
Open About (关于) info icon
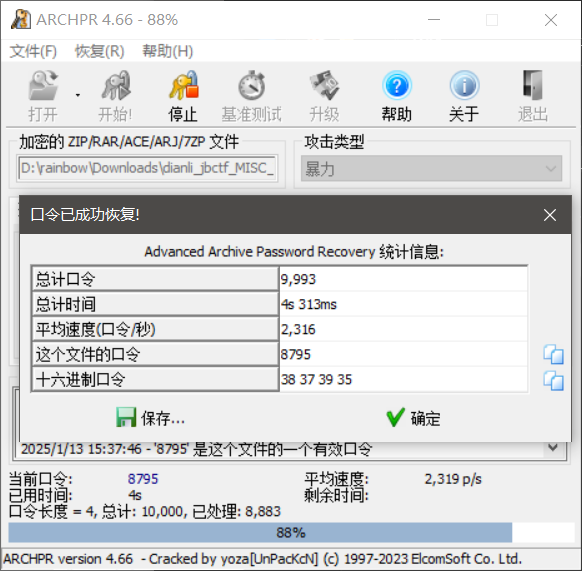[464, 86]
